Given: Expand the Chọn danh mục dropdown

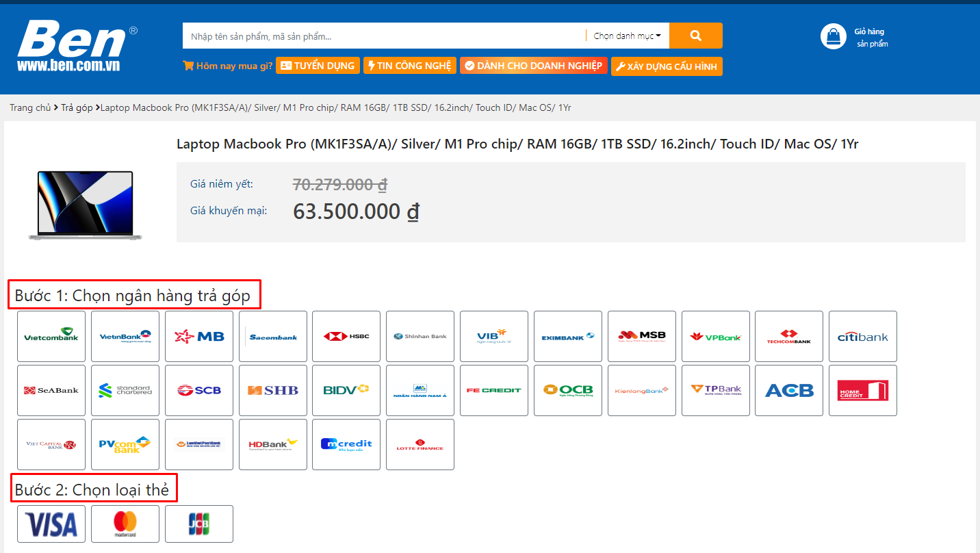Looking at the screenshot, I should click(x=627, y=36).
